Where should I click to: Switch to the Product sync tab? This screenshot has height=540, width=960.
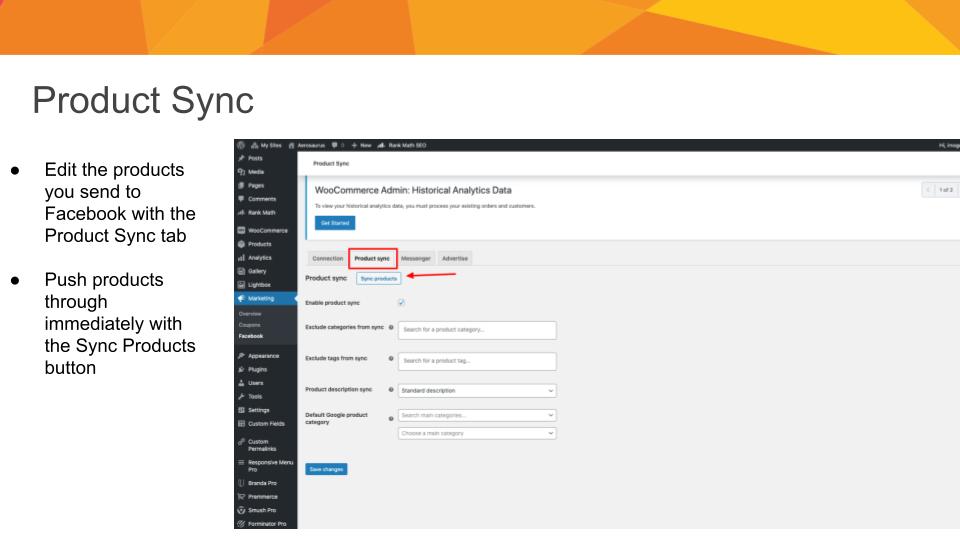pos(372,258)
